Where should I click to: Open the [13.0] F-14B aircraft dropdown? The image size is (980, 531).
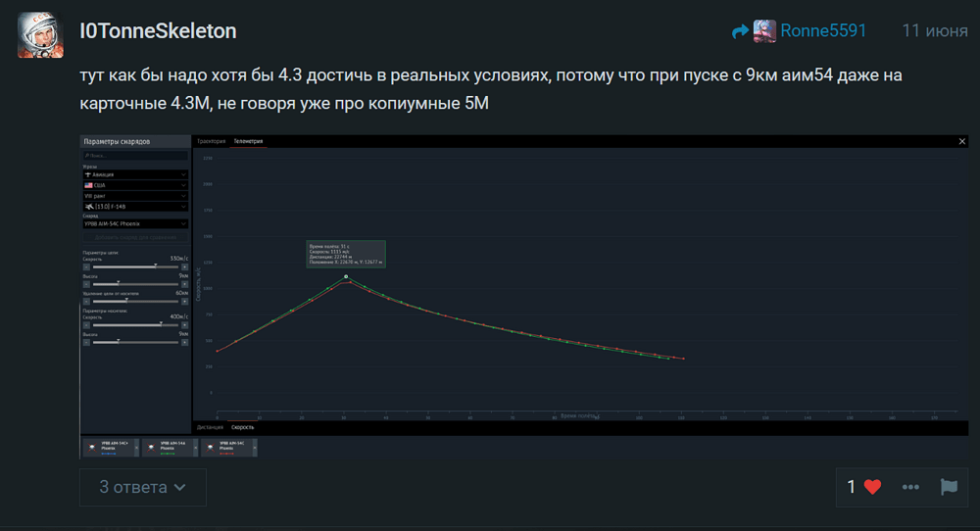[x=135, y=207]
